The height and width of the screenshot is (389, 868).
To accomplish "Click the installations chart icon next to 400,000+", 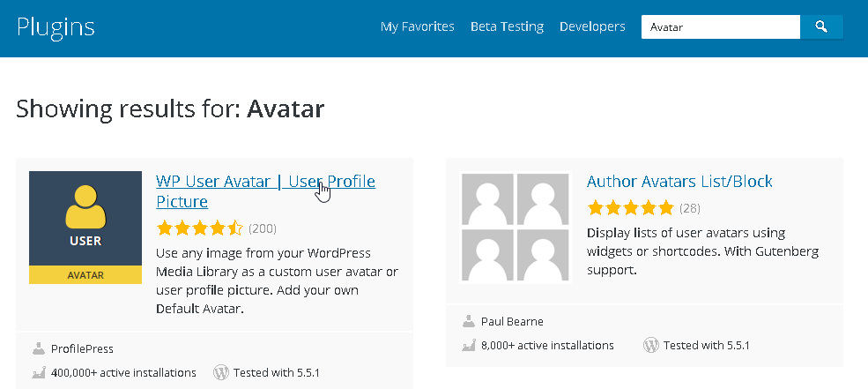I will pyautogui.click(x=38, y=372).
